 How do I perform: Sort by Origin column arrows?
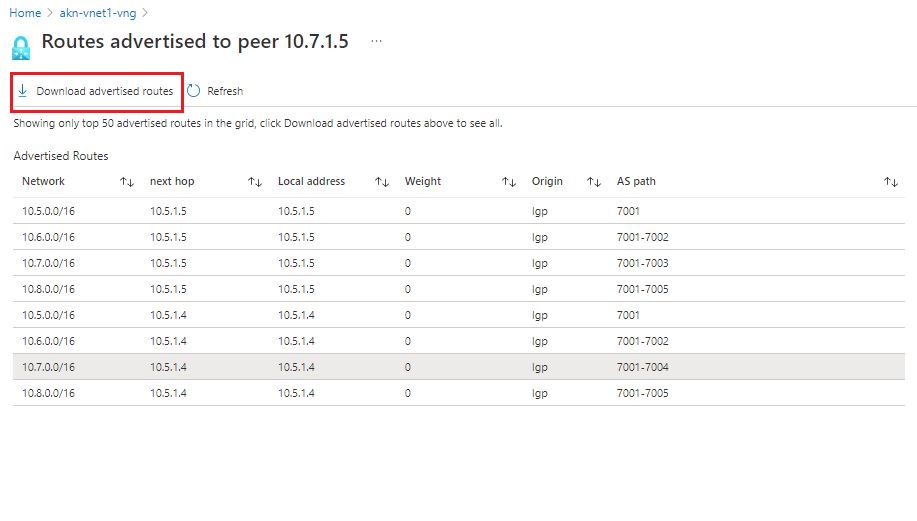594,182
